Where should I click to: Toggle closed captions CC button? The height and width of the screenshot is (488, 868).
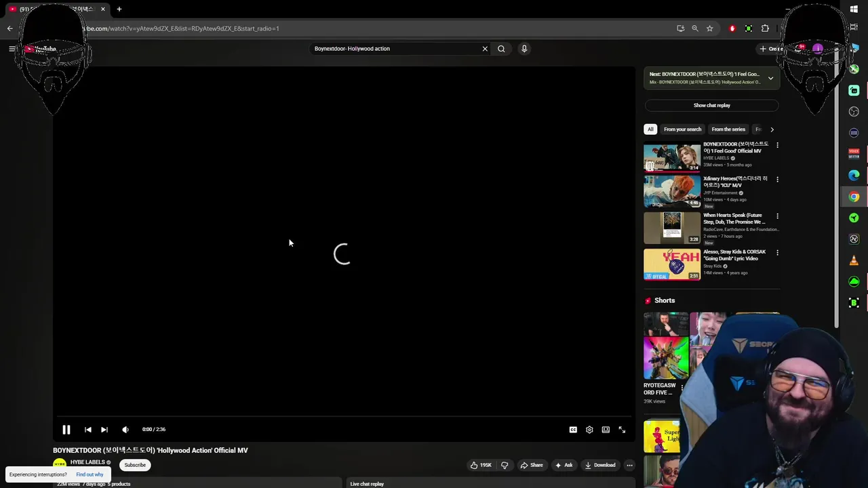click(573, 430)
